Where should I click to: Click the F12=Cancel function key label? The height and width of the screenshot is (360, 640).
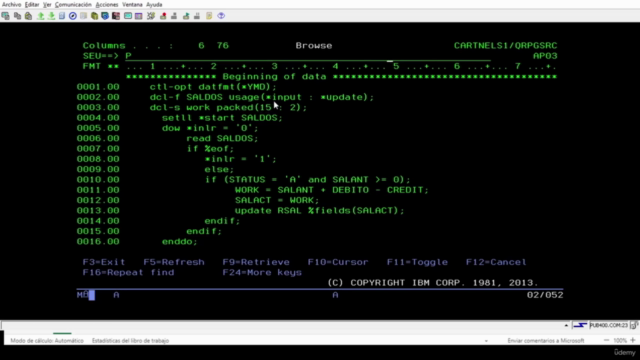(496, 262)
